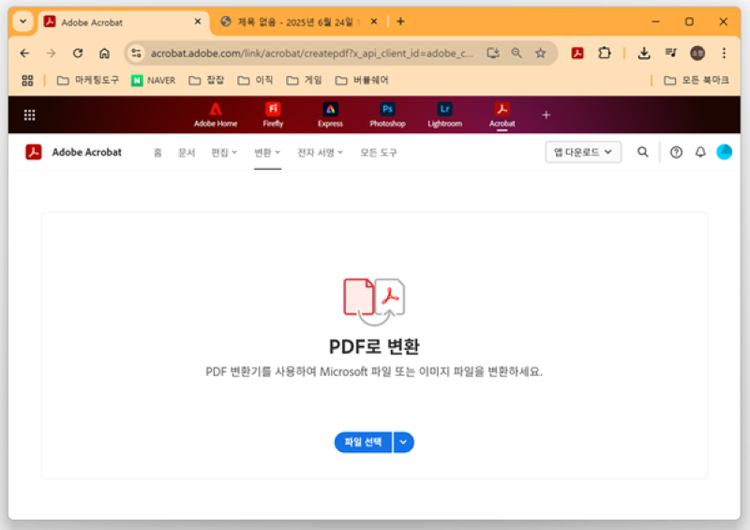Open the help question mark icon
Image resolution: width=750 pixels, height=530 pixels.
676,152
